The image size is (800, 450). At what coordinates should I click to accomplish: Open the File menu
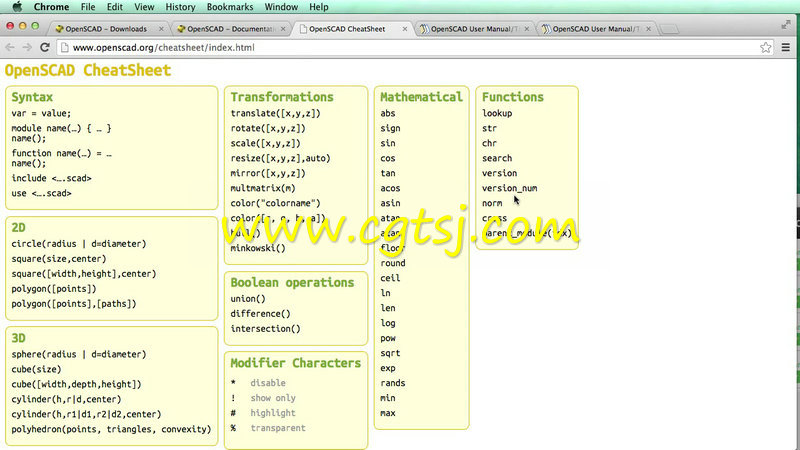point(88,7)
